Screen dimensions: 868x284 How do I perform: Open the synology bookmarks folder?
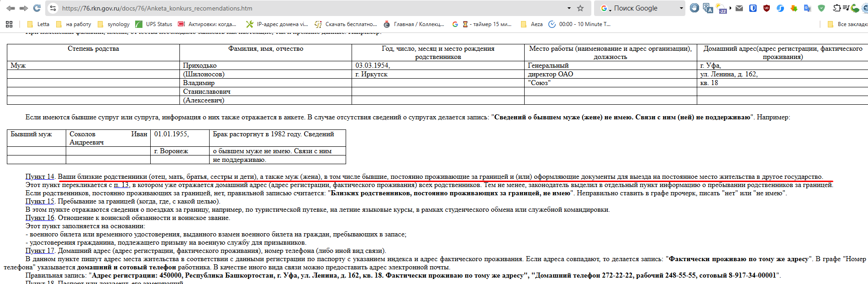pos(114,24)
